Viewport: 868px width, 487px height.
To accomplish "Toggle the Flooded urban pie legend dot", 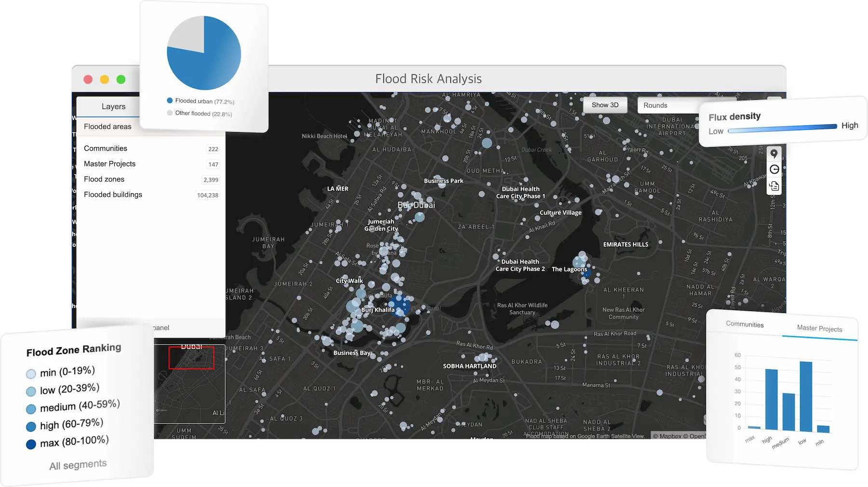I will tap(170, 100).
